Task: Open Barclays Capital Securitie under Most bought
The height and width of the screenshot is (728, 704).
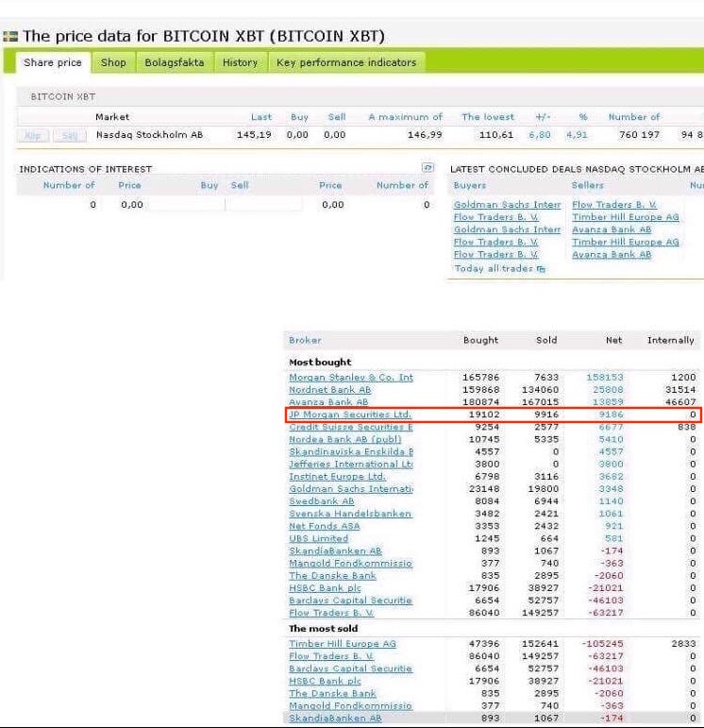Action: [350, 601]
